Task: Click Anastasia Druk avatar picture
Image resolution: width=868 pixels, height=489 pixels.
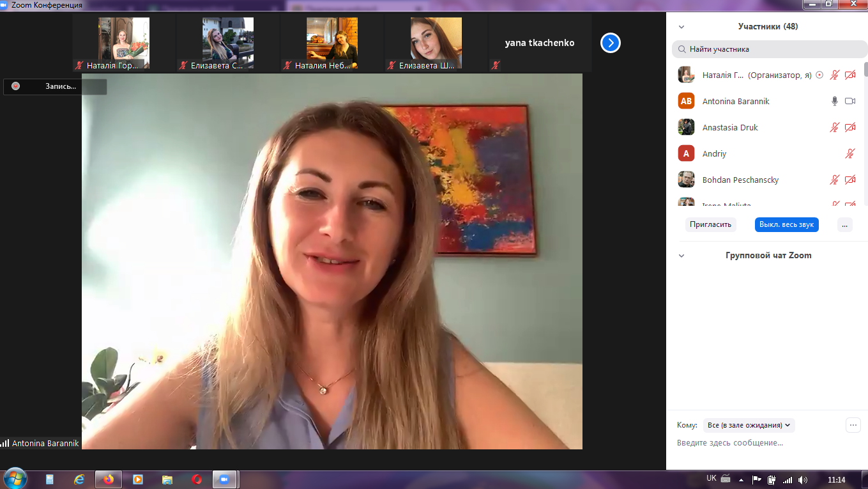Action: [686, 127]
